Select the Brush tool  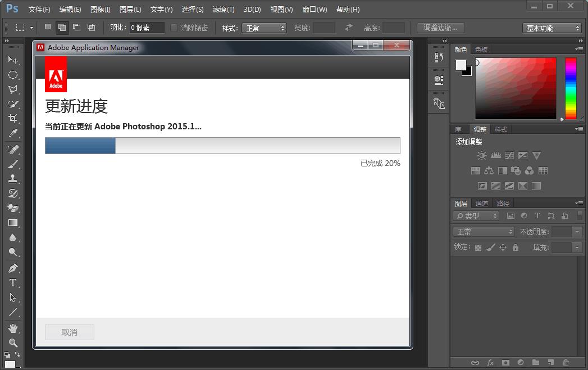pos(13,164)
